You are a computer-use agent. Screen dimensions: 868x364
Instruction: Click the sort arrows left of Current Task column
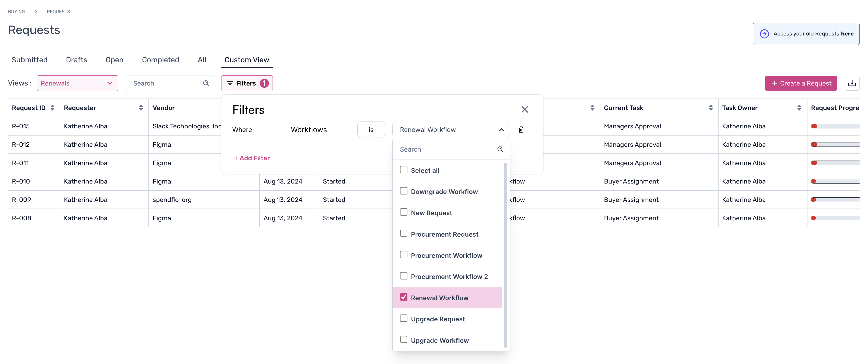click(x=592, y=108)
